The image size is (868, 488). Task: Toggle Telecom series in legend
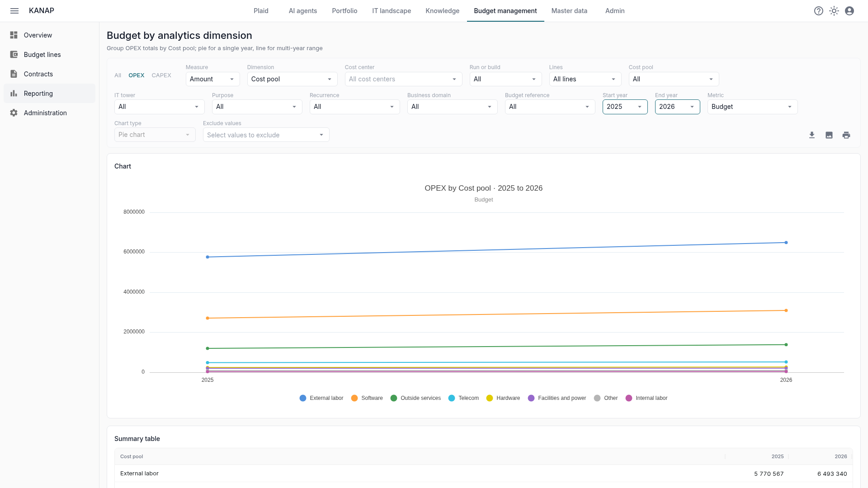[x=463, y=398]
